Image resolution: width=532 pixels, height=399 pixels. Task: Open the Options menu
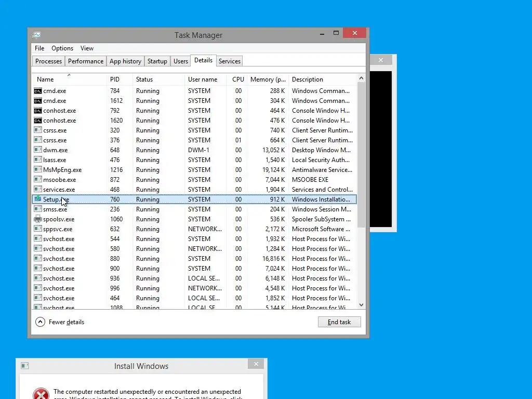click(62, 48)
